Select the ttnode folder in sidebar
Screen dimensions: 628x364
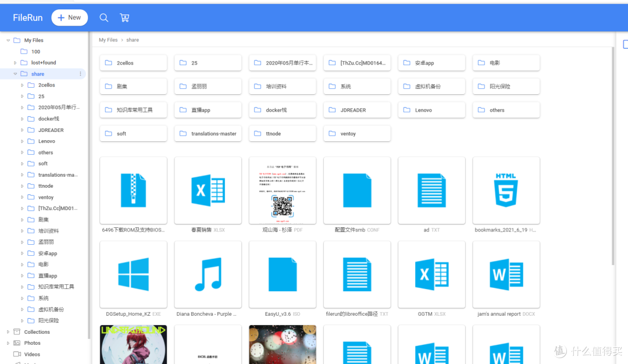(46, 186)
